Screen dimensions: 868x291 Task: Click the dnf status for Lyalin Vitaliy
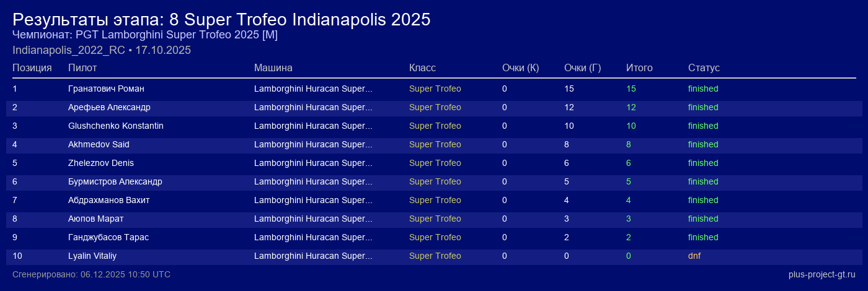pos(694,256)
